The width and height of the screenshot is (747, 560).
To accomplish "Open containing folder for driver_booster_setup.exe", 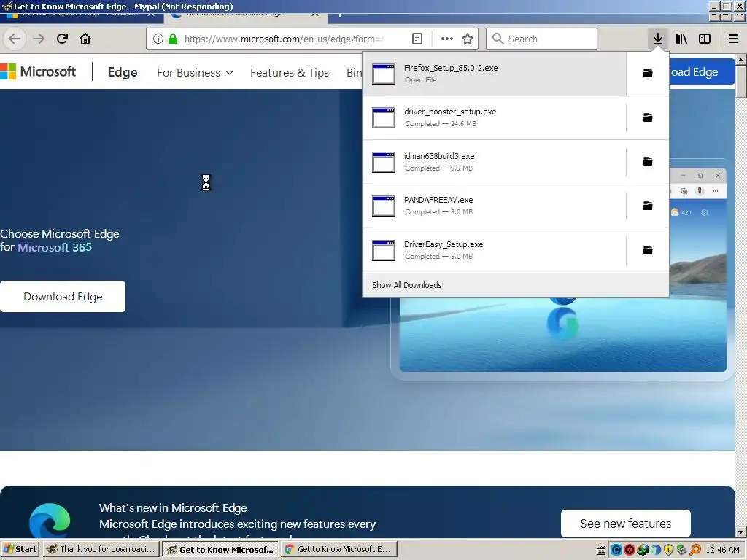I will click(x=648, y=117).
